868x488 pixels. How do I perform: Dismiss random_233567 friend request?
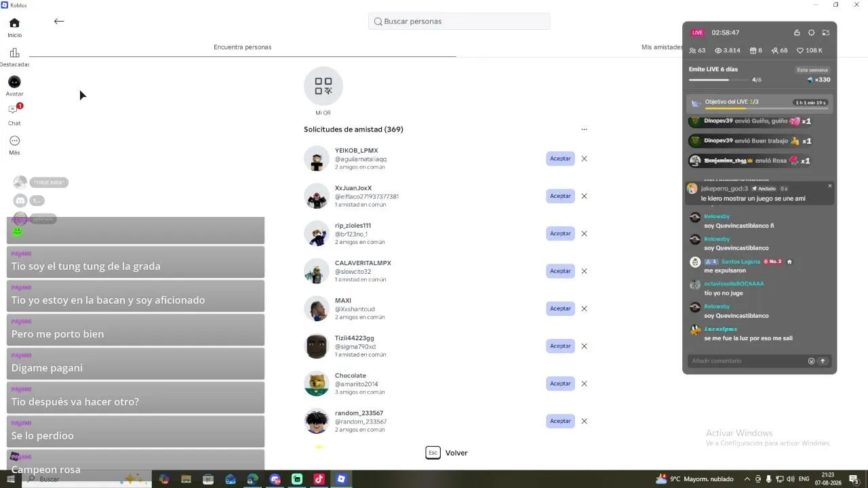point(584,421)
